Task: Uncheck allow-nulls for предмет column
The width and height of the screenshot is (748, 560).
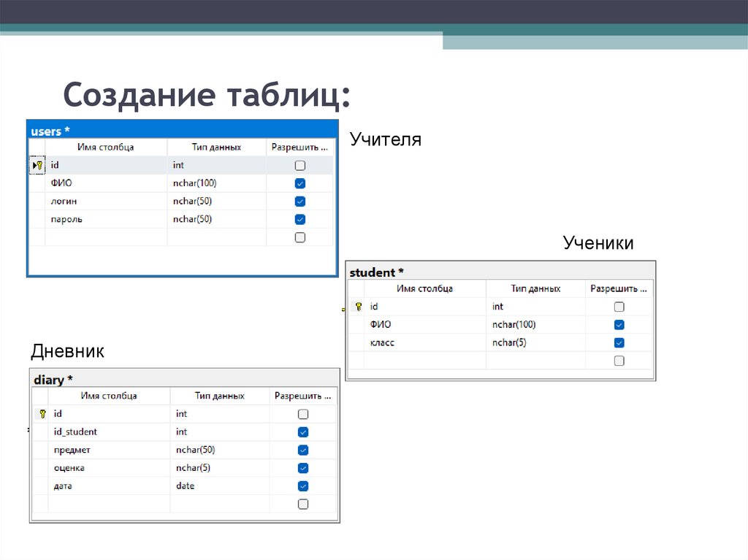Action: [303, 450]
